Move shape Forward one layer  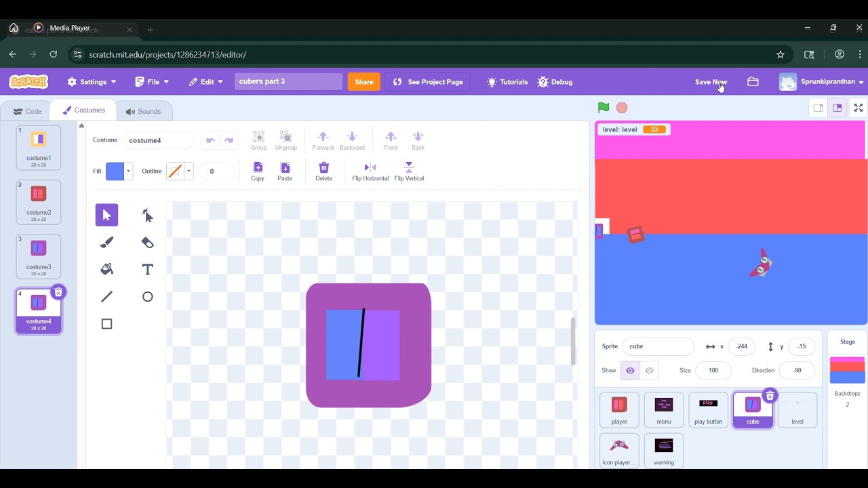coord(323,140)
